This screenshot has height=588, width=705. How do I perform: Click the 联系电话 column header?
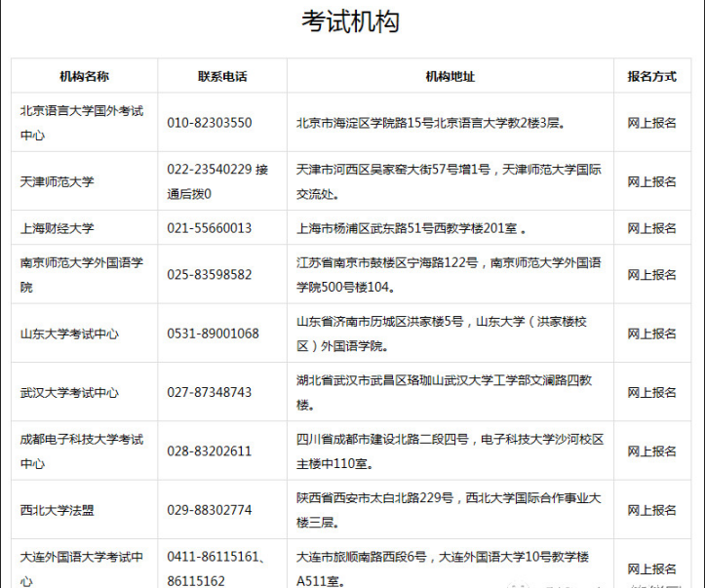coord(222,76)
